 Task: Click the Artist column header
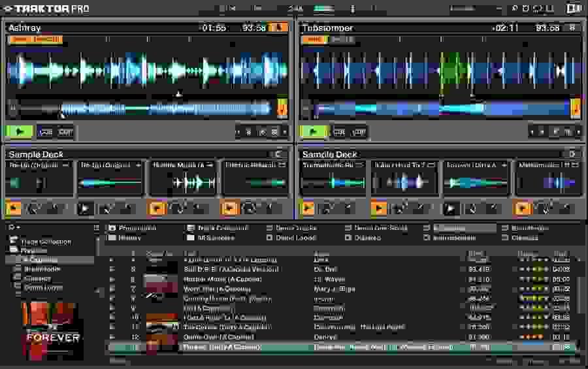pyautogui.click(x=321, y=254)
